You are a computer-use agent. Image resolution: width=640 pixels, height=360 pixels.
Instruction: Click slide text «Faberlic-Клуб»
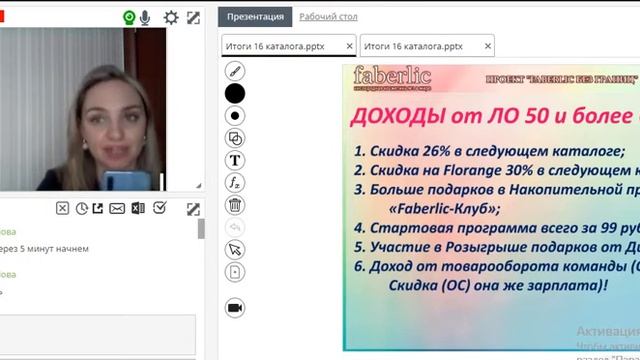[444, 209]
